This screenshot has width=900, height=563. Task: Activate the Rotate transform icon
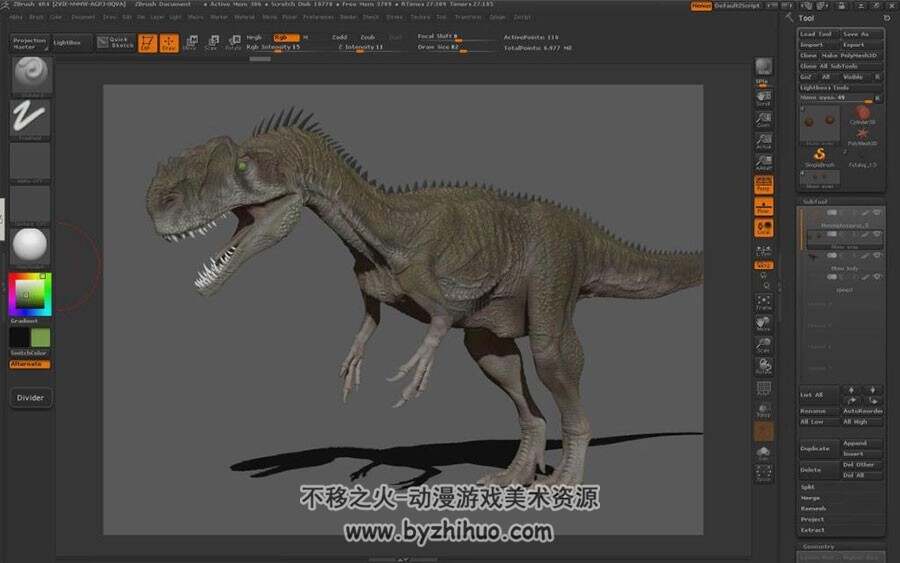coord(234,43)
